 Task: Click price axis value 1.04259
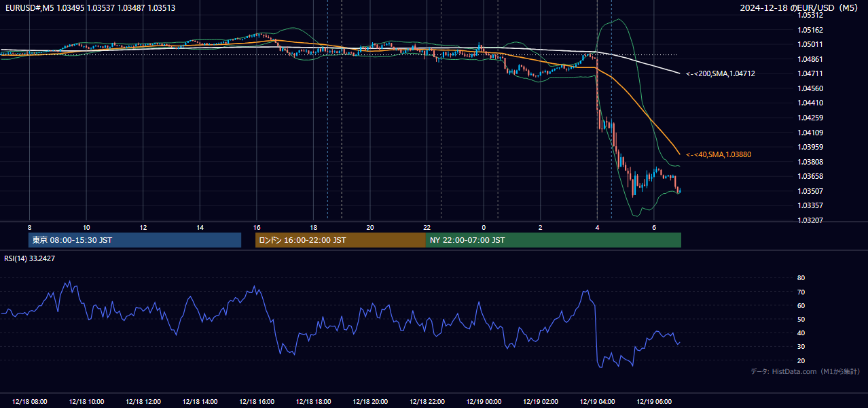point(810,118)
